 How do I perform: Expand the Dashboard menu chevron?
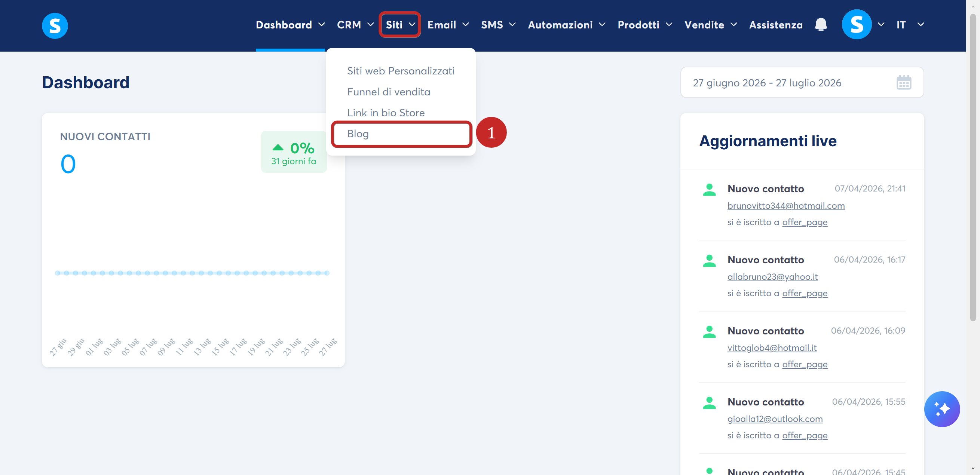click(x=321, y=25)
